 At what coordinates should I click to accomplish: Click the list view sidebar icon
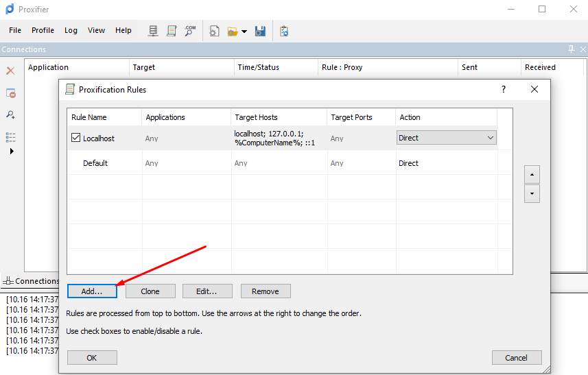pyautogui.click(x=10, y=137)
